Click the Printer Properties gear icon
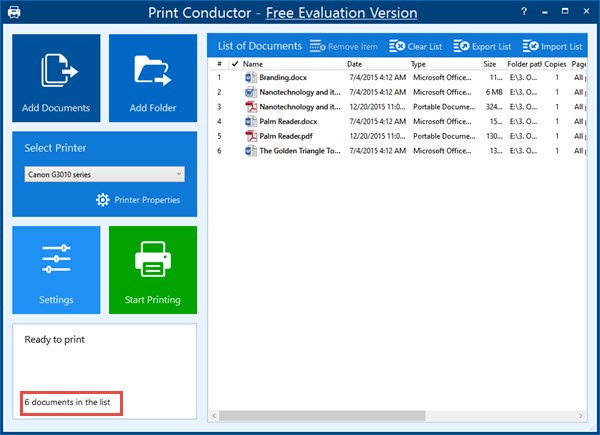 pos(103,200)
